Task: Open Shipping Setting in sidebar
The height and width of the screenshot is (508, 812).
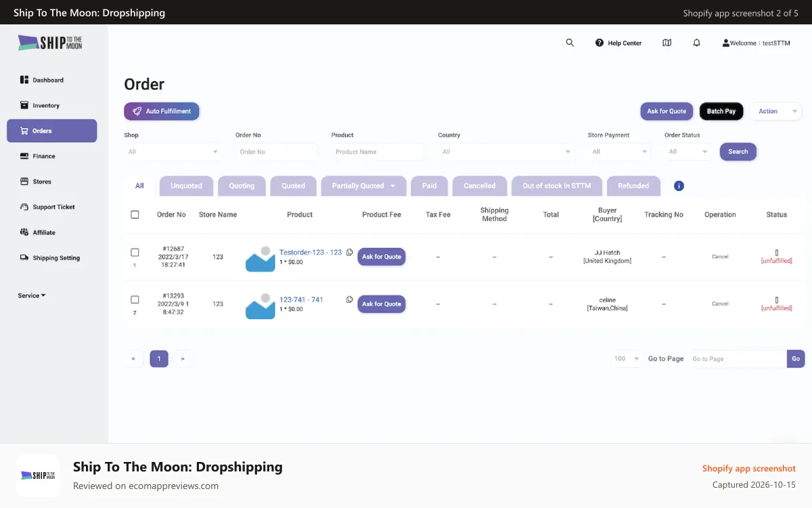Action: 52,258
